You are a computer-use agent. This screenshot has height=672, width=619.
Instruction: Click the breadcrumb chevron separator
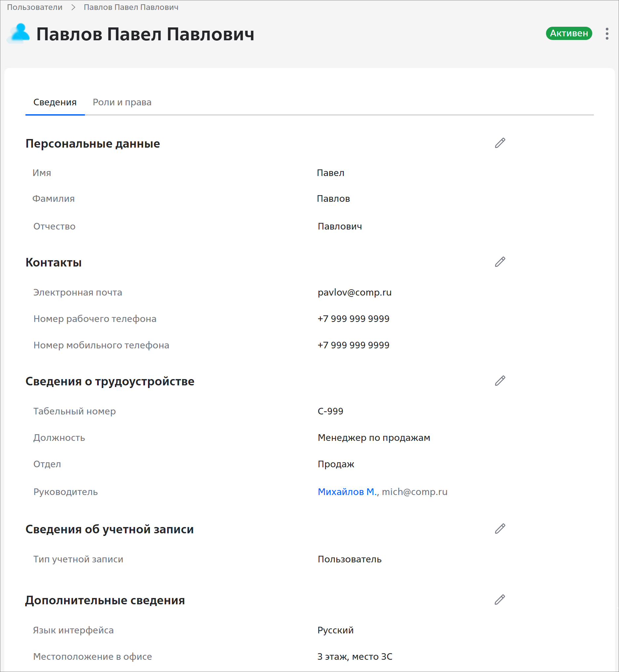pos(73,7)
